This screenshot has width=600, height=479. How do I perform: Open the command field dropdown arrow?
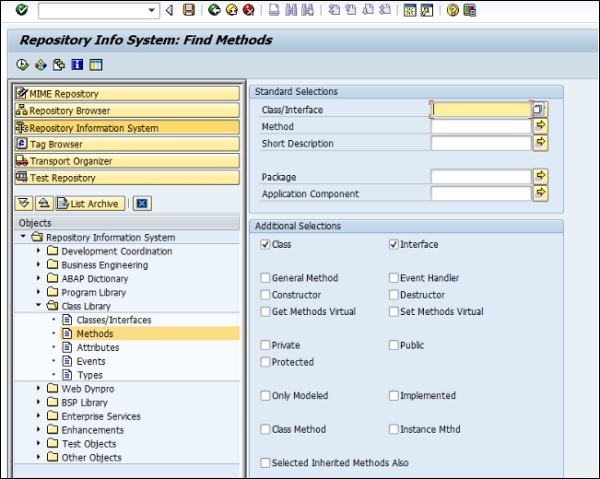pyautogui.click(x=152, y=10)
